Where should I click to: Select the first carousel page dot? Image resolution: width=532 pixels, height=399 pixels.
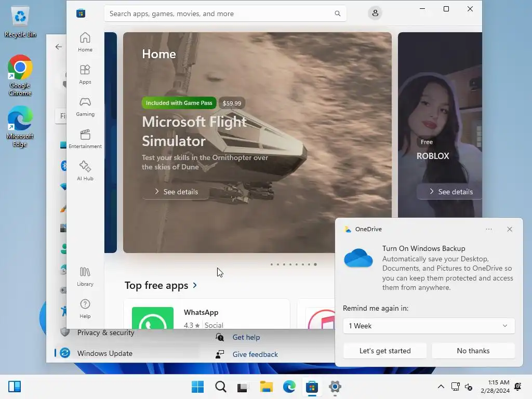point(271,264)
